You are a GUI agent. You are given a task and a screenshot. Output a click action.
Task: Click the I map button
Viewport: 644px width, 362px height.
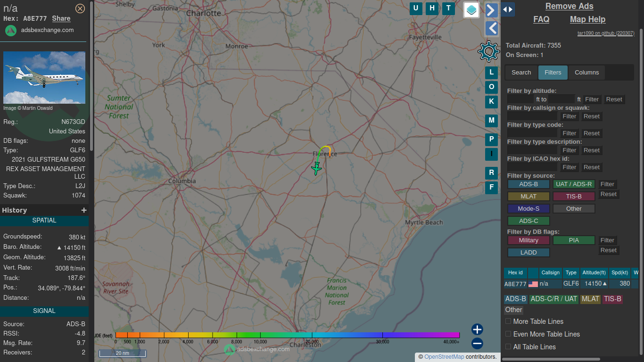[x=491, y=154]
